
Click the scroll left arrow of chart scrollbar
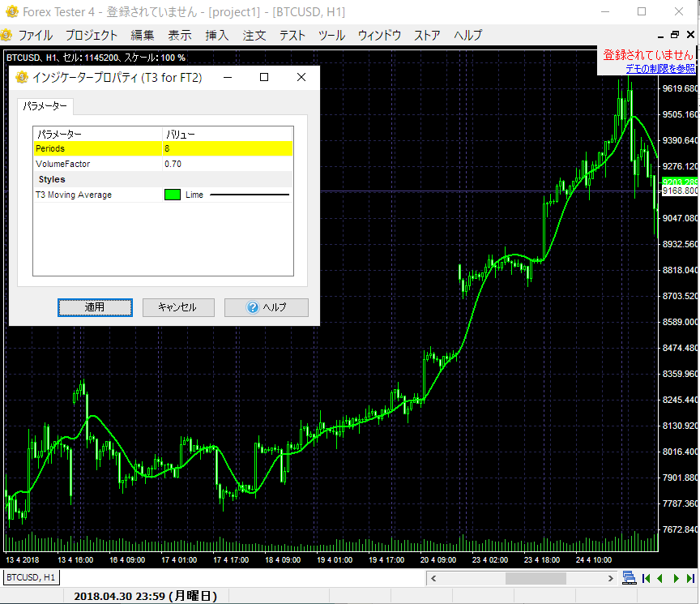coord(433,579)
